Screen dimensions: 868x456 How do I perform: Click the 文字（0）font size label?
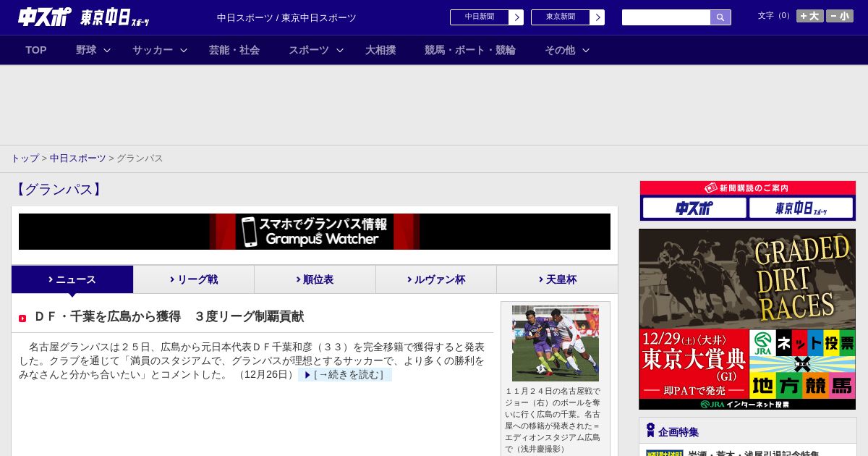pyautogui.click(x=775, y=16)
